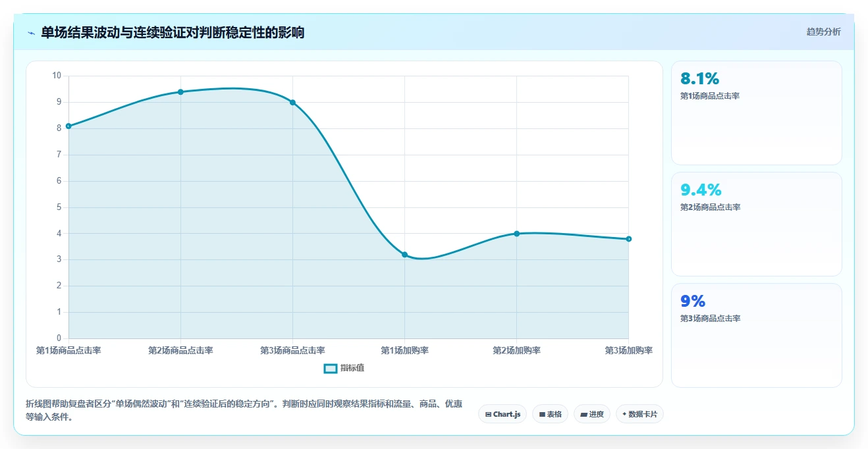Click the description text starting 折线图帮助复盘者
The height and width of the screenshot is (449, 868).
point(244,410)
